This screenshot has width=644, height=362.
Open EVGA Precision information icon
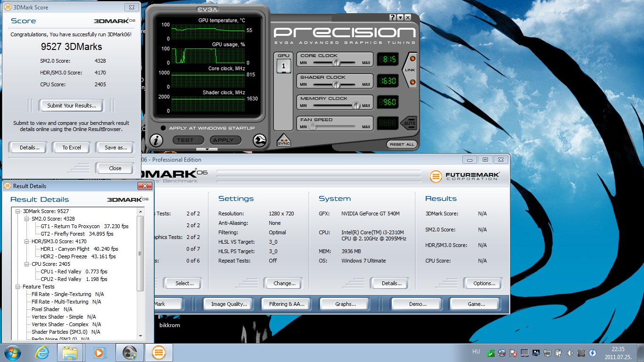(x=157, y=140)
